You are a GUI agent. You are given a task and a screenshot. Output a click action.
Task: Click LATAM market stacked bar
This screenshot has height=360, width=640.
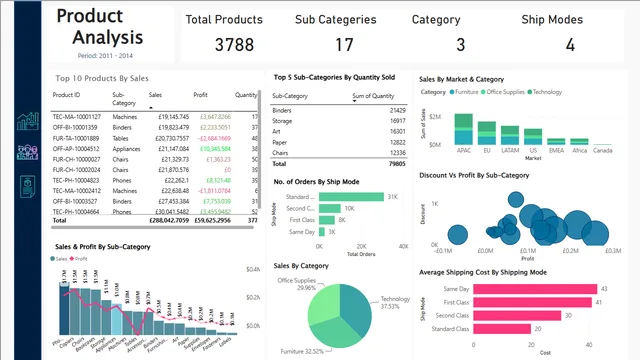pyautogui.click(x=510, y=136)
